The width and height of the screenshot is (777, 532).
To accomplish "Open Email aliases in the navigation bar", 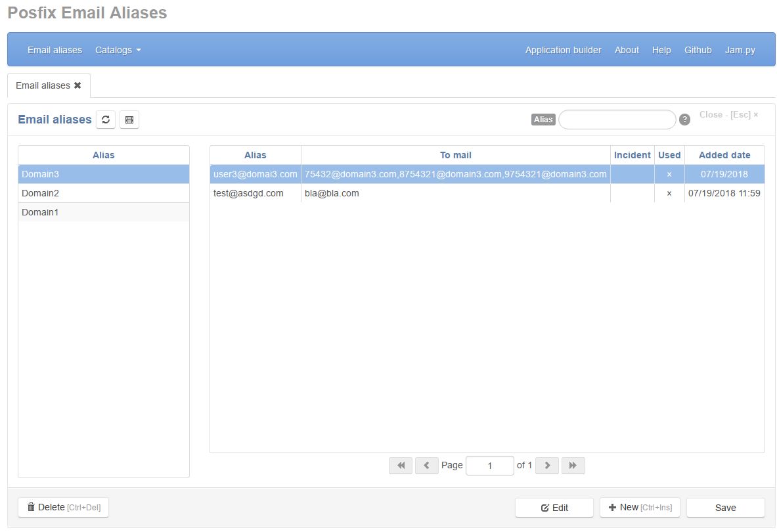I will [x=55, y=50].
